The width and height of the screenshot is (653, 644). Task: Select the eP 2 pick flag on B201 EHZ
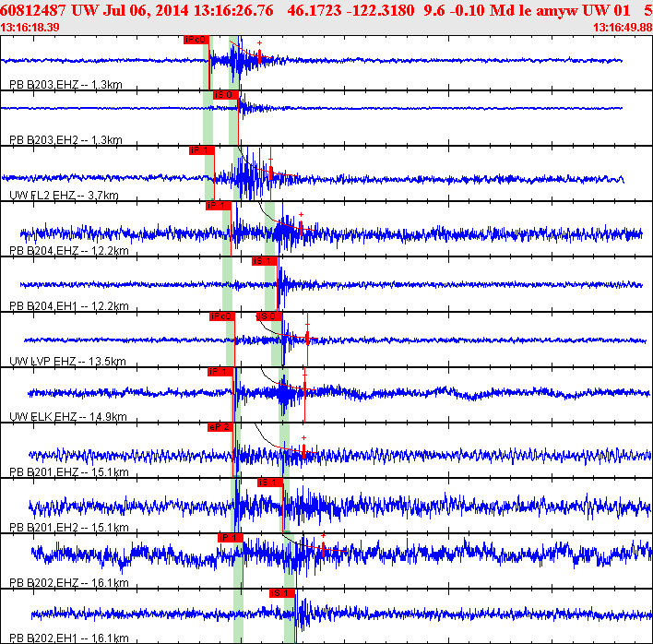click(220, 427)
